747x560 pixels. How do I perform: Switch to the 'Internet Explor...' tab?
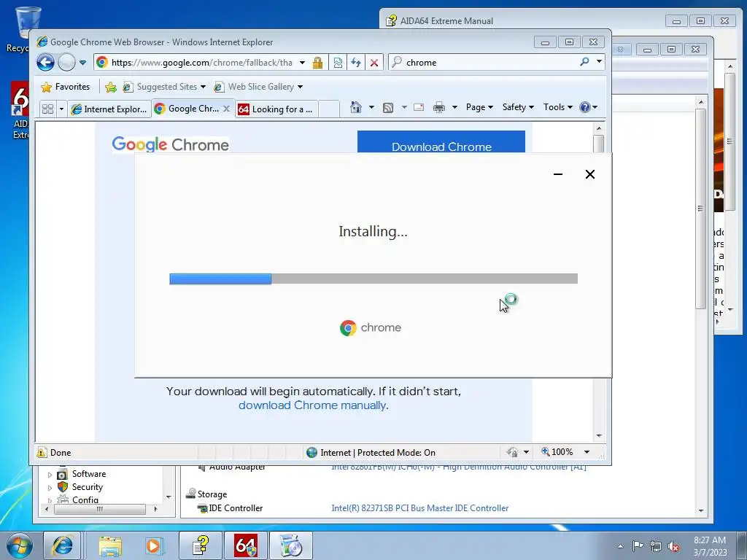[x=109, y=109]
